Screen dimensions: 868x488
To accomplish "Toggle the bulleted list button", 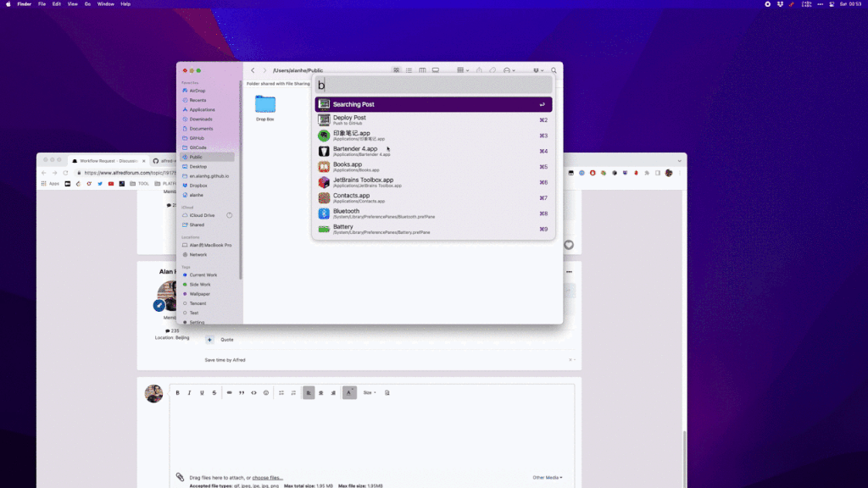I will [x=281, y=392].
